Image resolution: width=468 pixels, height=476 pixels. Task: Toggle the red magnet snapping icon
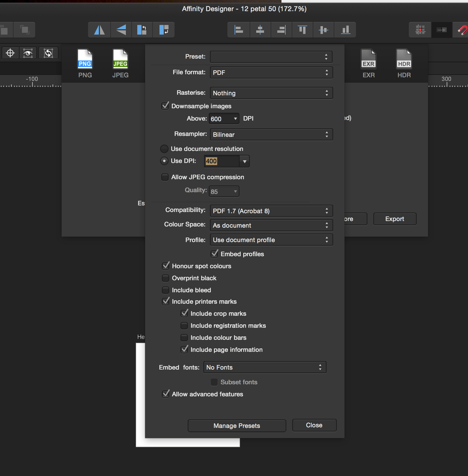(x=461, y=30)
